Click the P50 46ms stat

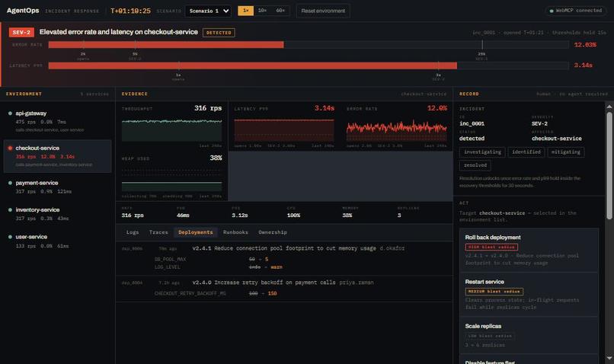(x=183, y=212)
